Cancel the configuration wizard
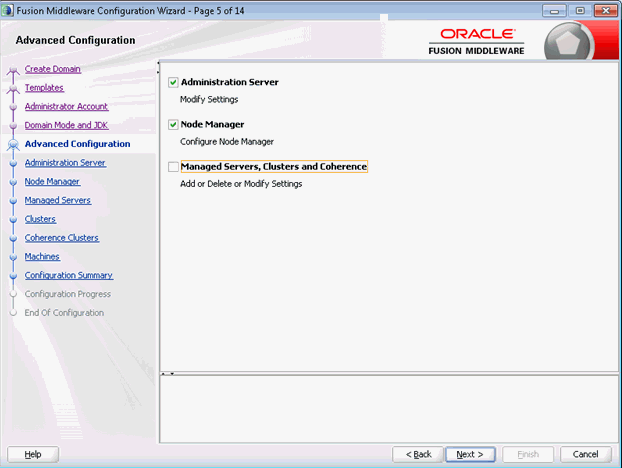The image size is (622, 468). point(585,454)
